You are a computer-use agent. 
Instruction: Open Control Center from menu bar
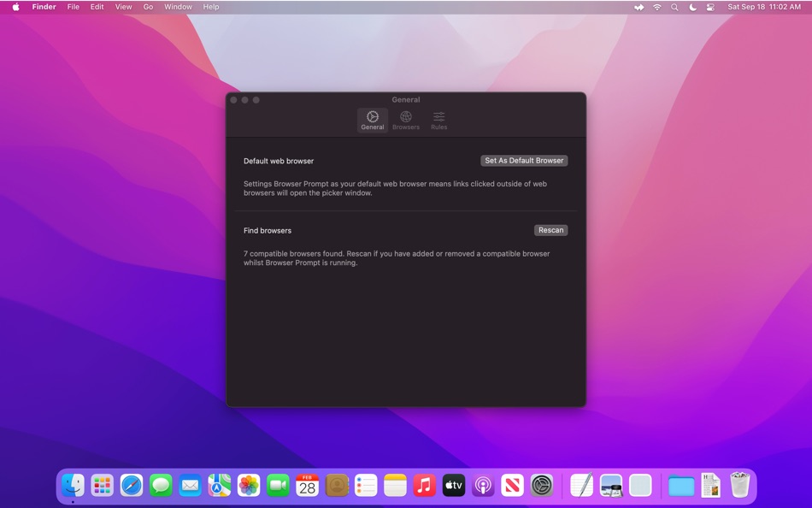[710, 7]
